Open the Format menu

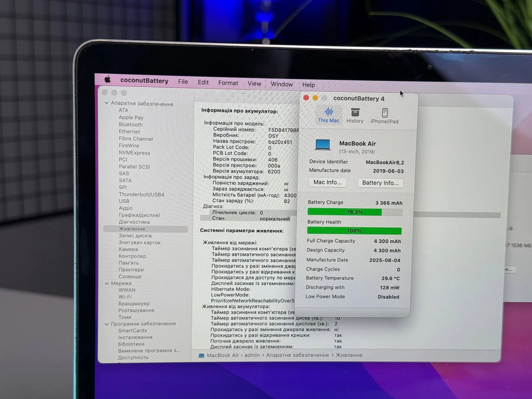228,83
